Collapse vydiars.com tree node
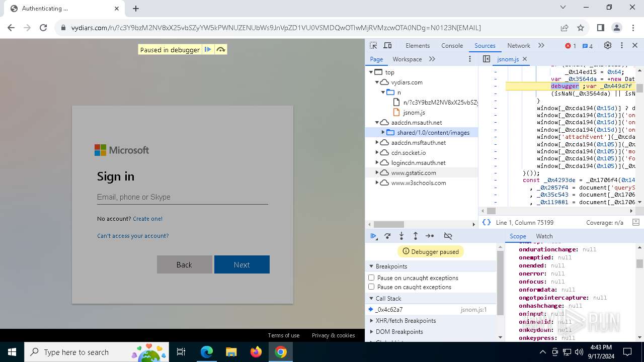 coord(377,82)
